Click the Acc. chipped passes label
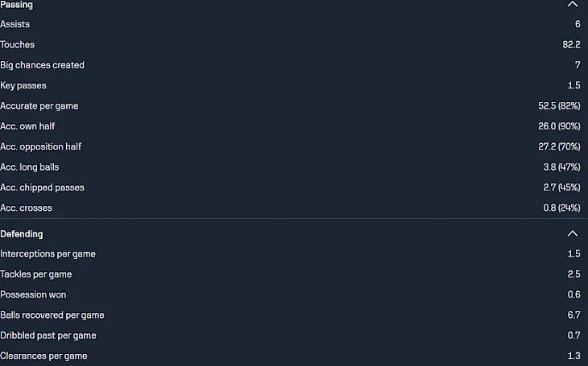The image size is (588, 366). point(42,187)
